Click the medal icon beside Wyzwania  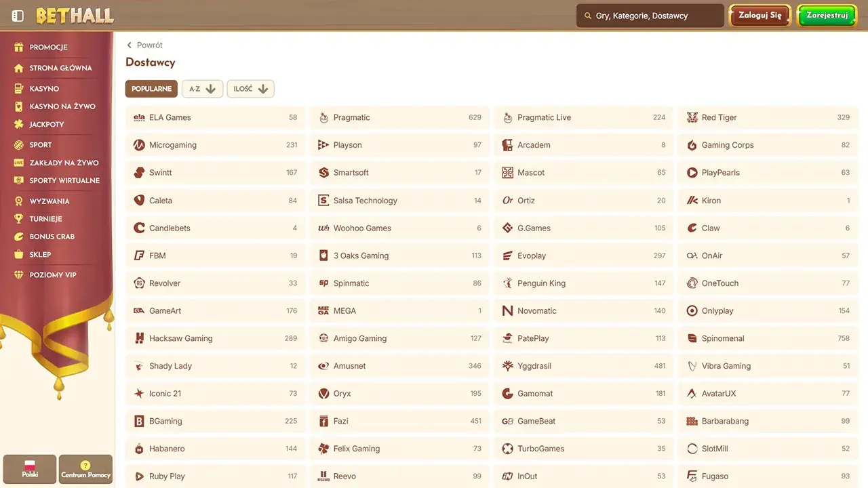coord(18,201)
